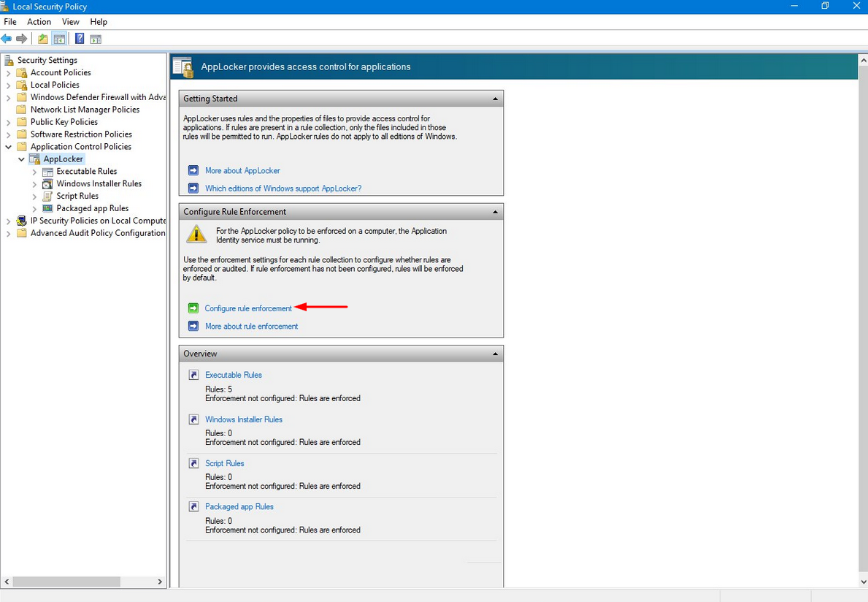Click the shortcut icon next to Executable Rules overview
Image resolution: width=868 pixels, height=602 pixels.
point(193,375)
